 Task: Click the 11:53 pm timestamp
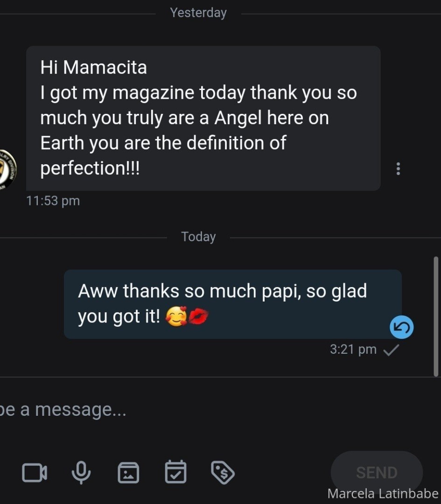[x=53, y=201]
